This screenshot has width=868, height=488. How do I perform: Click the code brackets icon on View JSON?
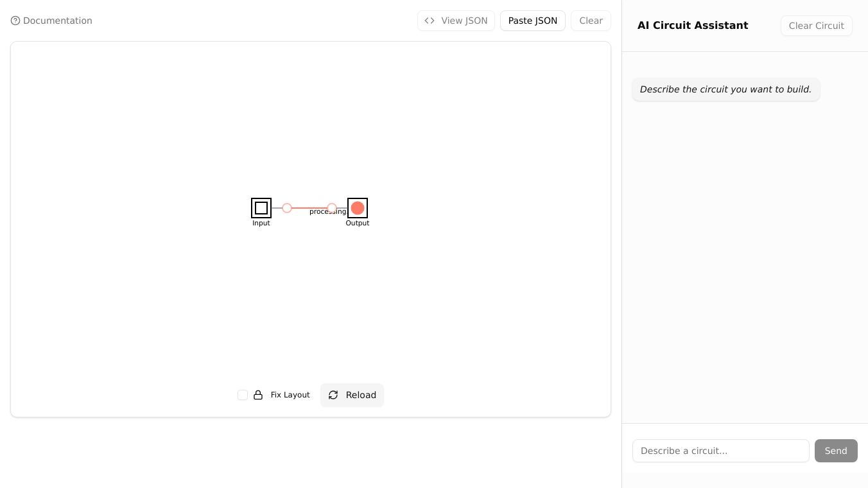430,21
